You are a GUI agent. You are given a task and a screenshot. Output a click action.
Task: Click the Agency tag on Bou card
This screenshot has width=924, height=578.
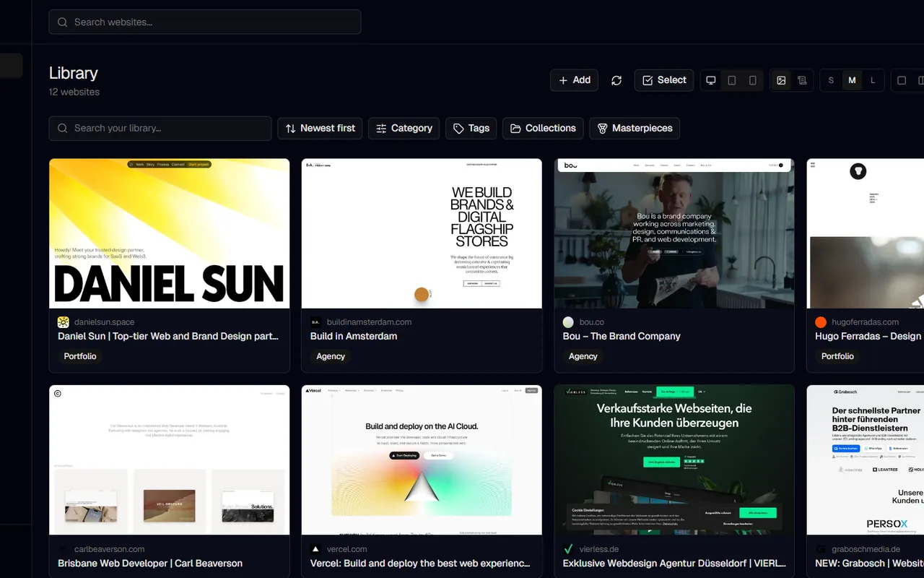click(583, 356)
